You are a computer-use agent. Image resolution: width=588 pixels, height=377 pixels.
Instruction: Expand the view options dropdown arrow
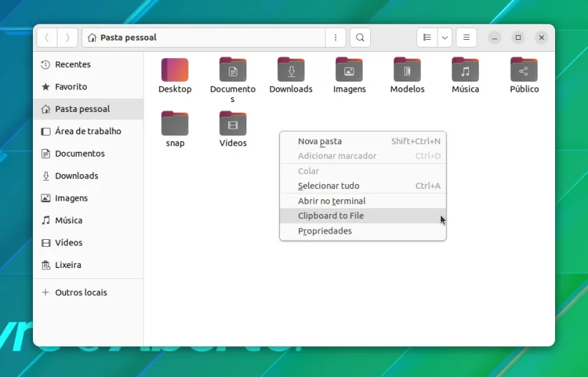(444, 38)
